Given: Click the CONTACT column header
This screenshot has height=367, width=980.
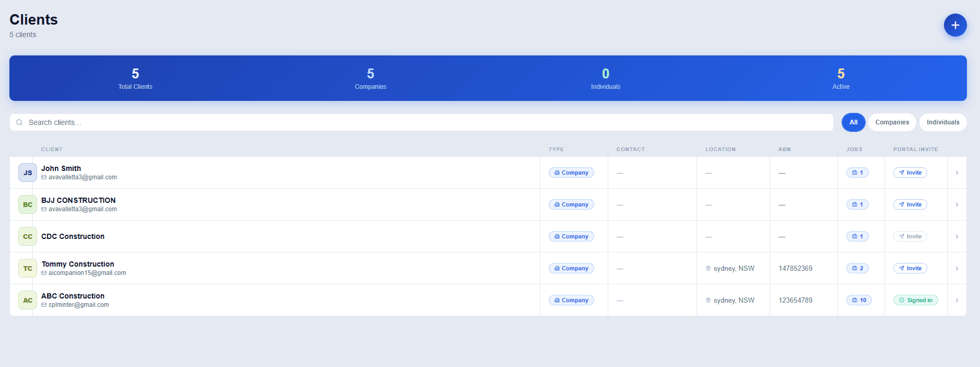Looking at the screenshot, I should [630, 150].
